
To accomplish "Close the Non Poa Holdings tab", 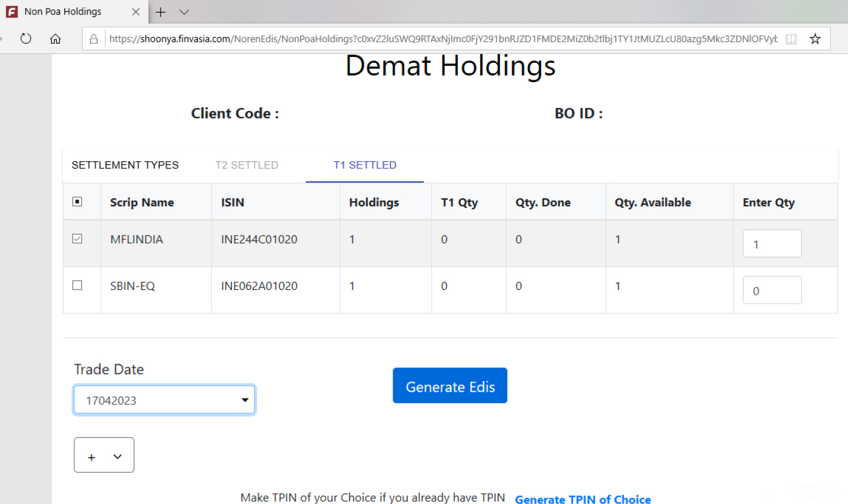I will tap(136, 12).
